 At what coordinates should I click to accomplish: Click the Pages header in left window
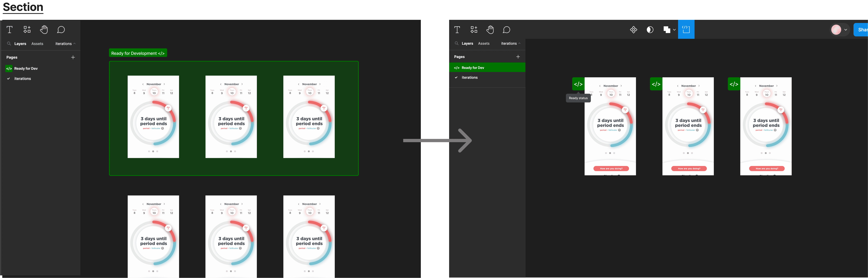[x=12, y=57]
